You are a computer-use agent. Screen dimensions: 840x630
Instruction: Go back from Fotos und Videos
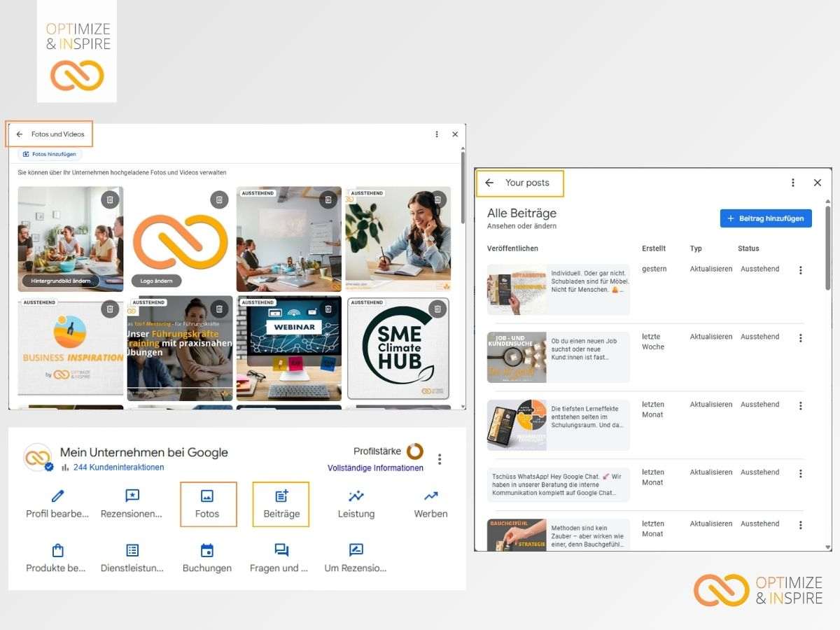(20, 134)
